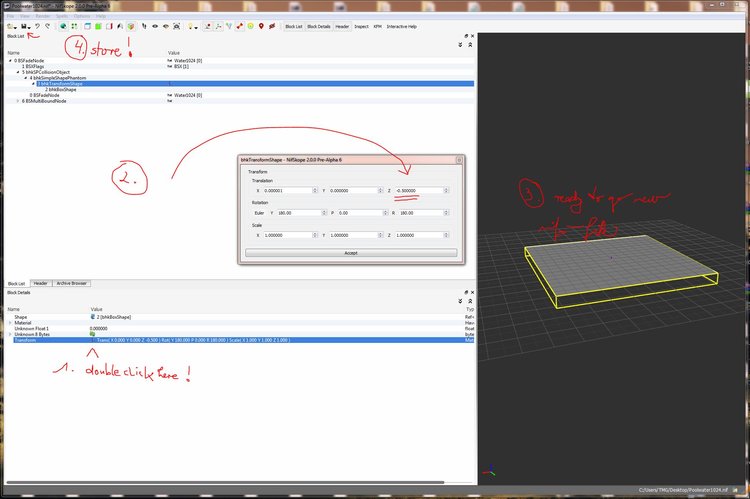This screenshot has height=499, width=750.
Task: Click the yellow collision box in viewport
Action: tap(621, 272)
